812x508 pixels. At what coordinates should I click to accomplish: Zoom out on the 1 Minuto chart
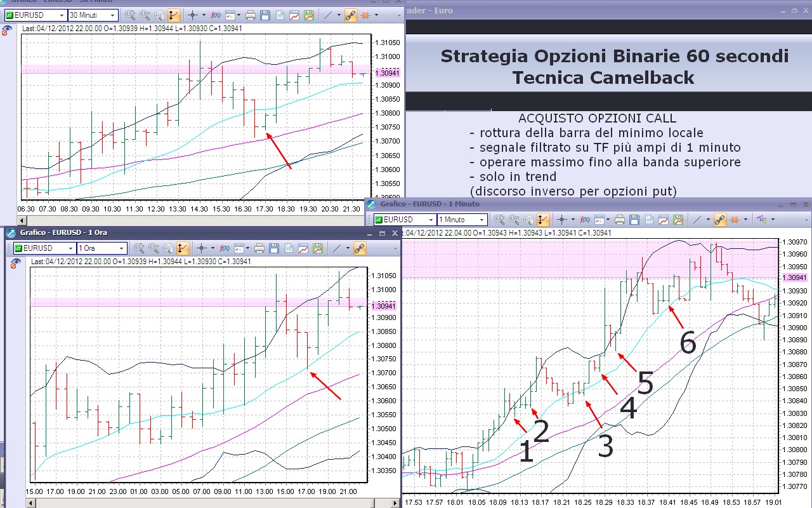pyautogui.click(x=513, y=220)
